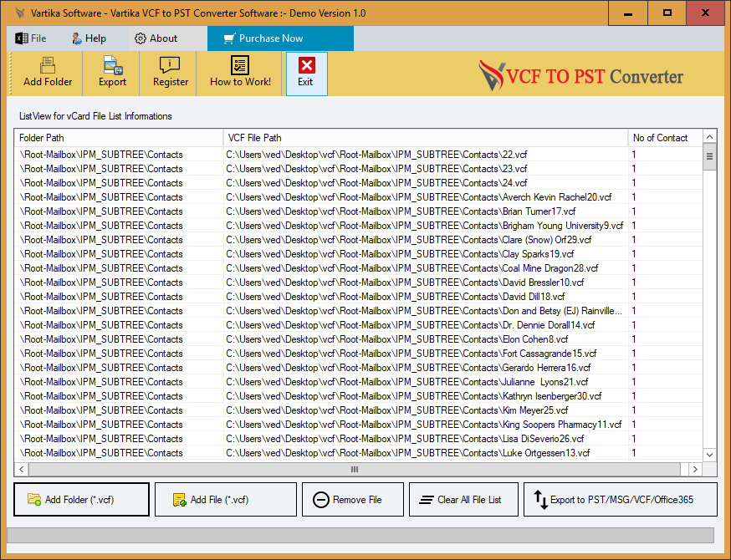Select the Kathryn Isenberger30.vcf row
Image resolution: width=731 pixels, height=560 pixels.
tap(358, 396)
